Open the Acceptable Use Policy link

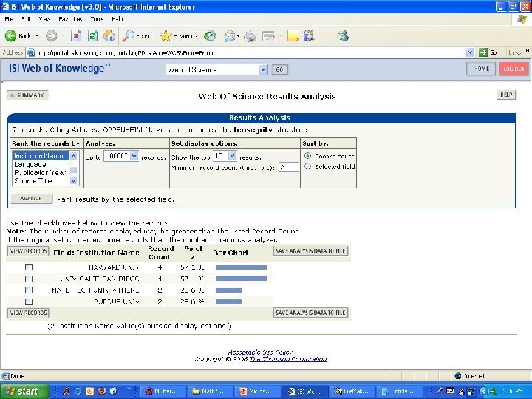[x=261, y=352]
